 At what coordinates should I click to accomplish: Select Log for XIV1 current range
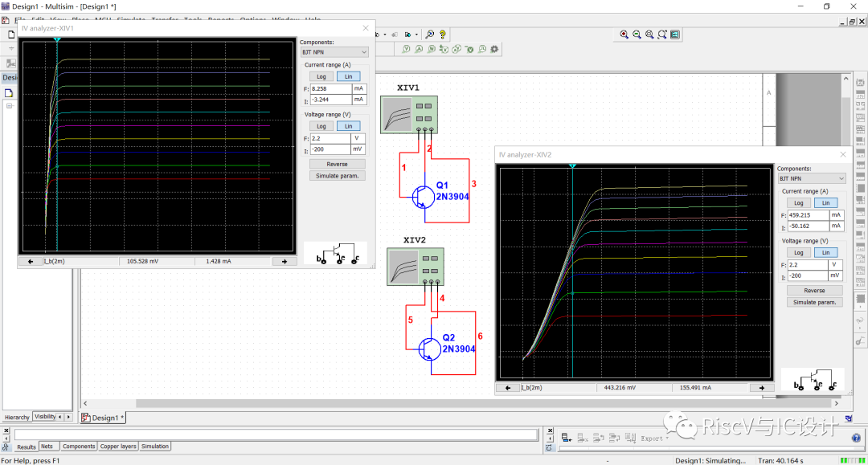[321, 76]
